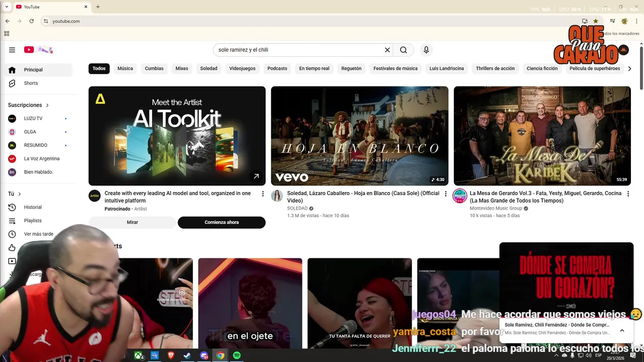The height and width of the screenshot is (362, 644).
Task: Open the YouTube guide hamburger menu
Action: click(x=12, y=50)
